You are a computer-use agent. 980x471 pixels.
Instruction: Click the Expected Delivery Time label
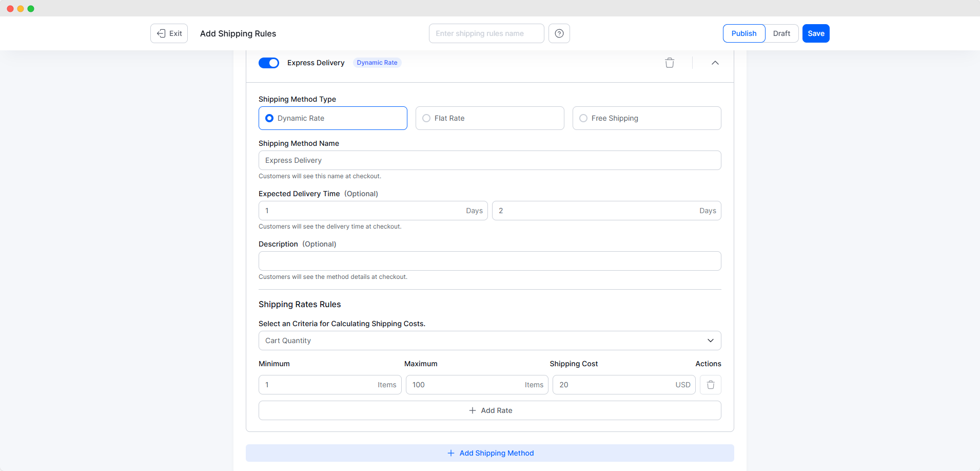299,194
